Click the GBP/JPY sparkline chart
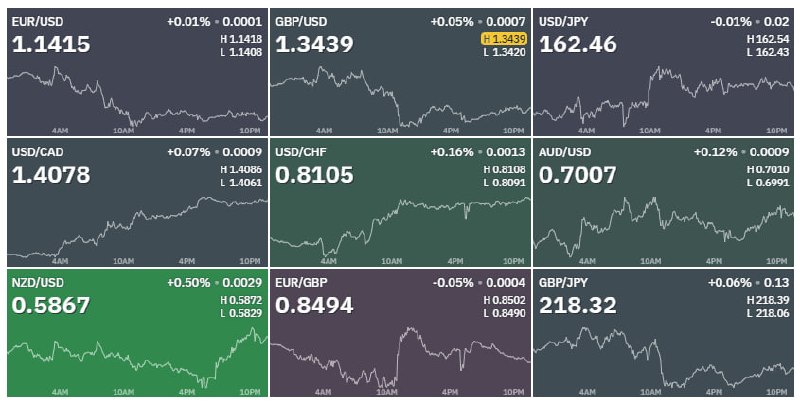The width and height of the screenshot is (800, 404). pos(663,357)
